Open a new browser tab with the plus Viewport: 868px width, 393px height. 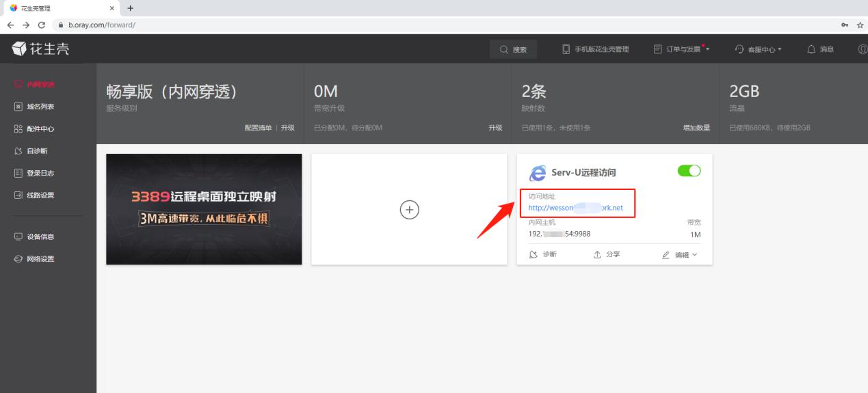click(130, 8)
